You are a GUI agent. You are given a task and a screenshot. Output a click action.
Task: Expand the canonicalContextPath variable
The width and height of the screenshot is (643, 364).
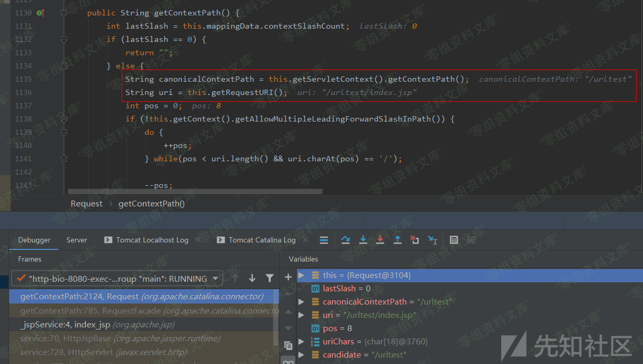302,302
